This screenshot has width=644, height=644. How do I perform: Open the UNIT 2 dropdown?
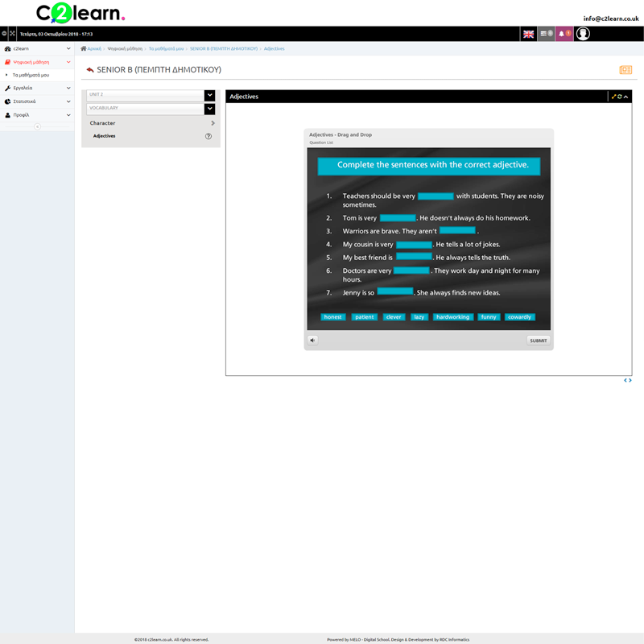click(x=209, y=95)
